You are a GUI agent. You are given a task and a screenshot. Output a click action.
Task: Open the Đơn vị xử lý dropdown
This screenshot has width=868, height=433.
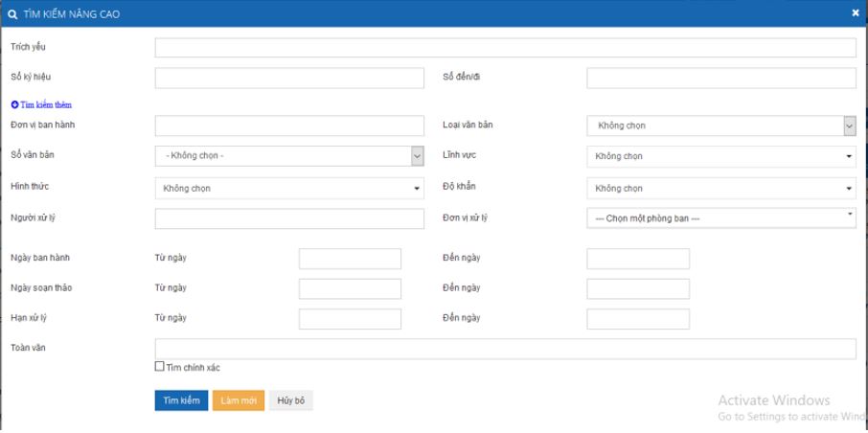point(720,218)
